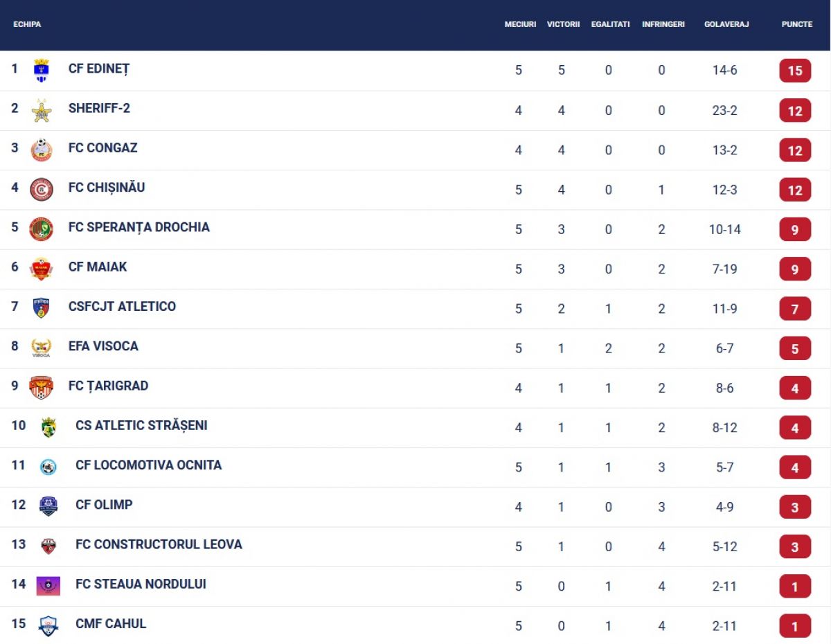This screenshot has width=831, height=644.
Task: Click the Victorii column header
Action: (x=563, y=24)
